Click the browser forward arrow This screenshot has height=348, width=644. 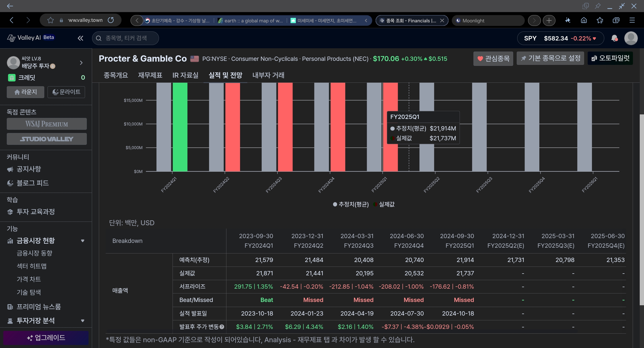coord(28,20)
